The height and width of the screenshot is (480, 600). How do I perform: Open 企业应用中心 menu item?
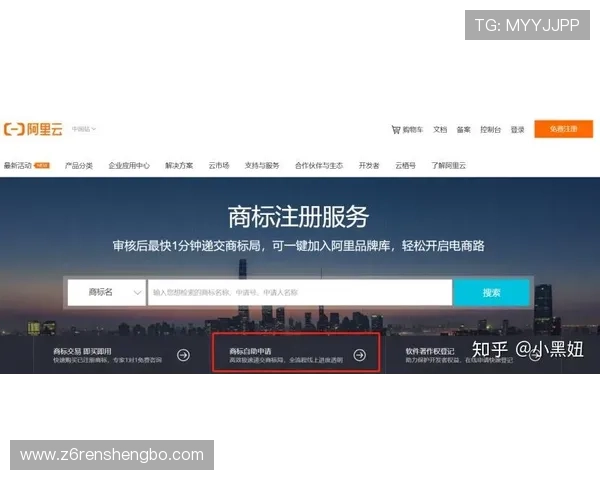click(x=129, y=165)
